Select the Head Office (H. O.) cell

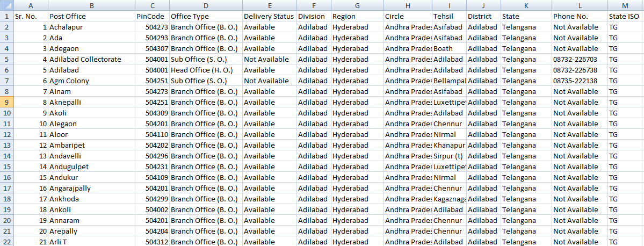click(x=205, y=70)
